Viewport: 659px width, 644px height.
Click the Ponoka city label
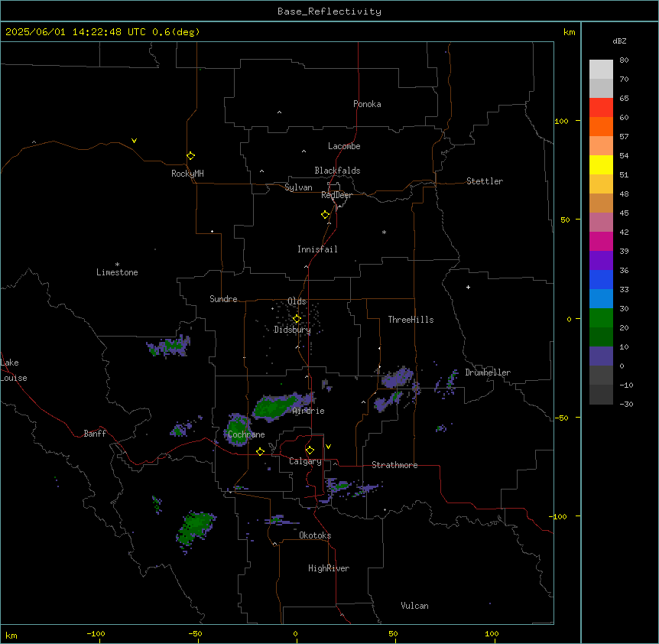click(x=367, y=104)
